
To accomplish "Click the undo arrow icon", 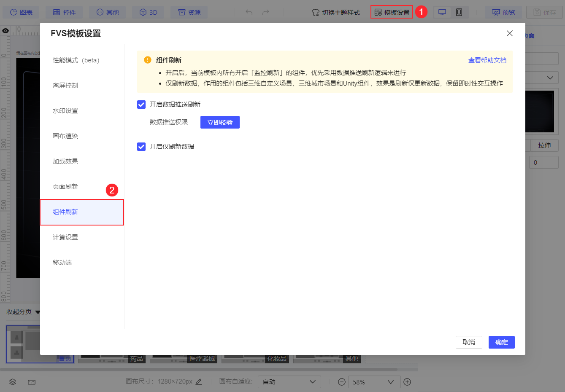I will (249, 12).
